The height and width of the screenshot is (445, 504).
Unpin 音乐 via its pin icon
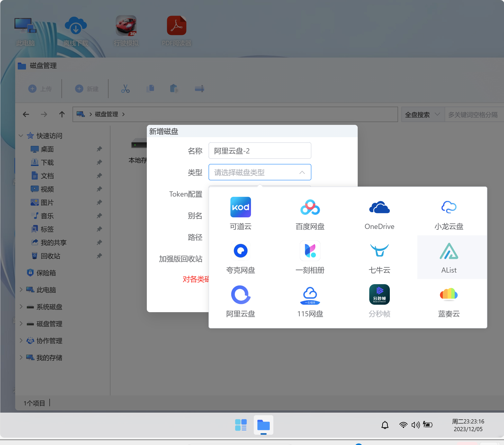point(99,216)
